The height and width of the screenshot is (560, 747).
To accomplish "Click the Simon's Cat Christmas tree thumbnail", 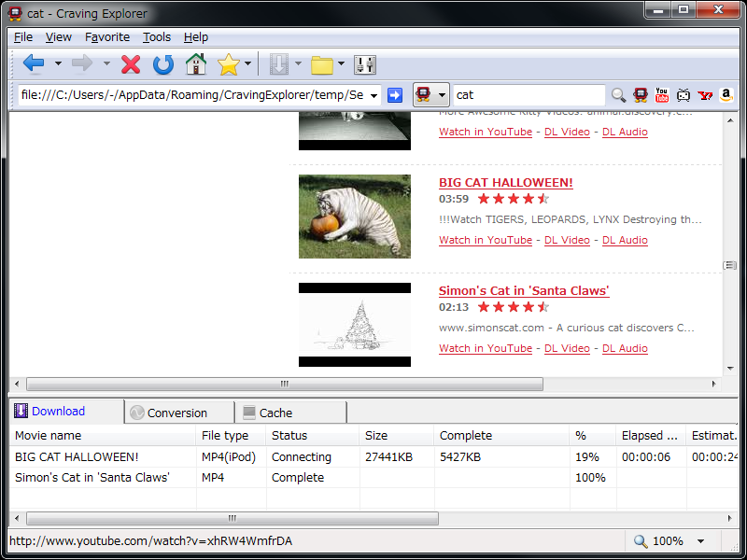I will [355, 325].
